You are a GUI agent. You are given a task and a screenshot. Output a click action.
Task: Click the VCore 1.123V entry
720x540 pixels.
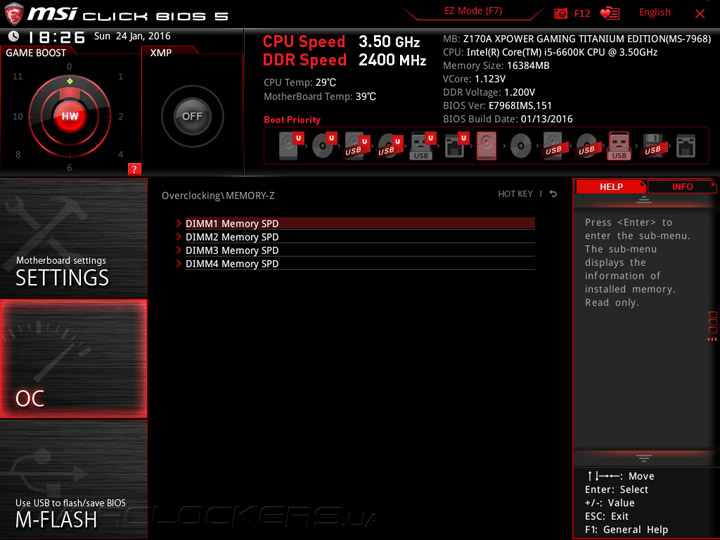474,79
